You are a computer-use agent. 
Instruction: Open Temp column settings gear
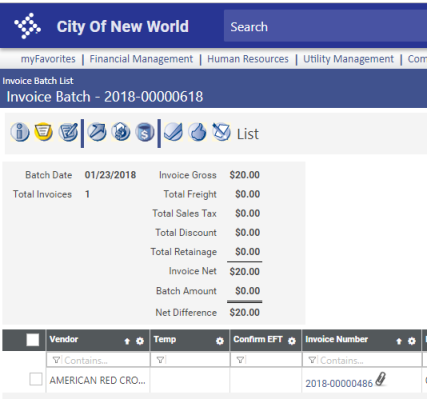tap(220, 341)
